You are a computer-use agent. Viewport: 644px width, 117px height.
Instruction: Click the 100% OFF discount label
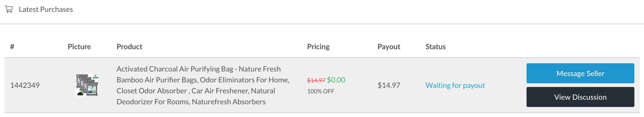(x=320, y=91)
